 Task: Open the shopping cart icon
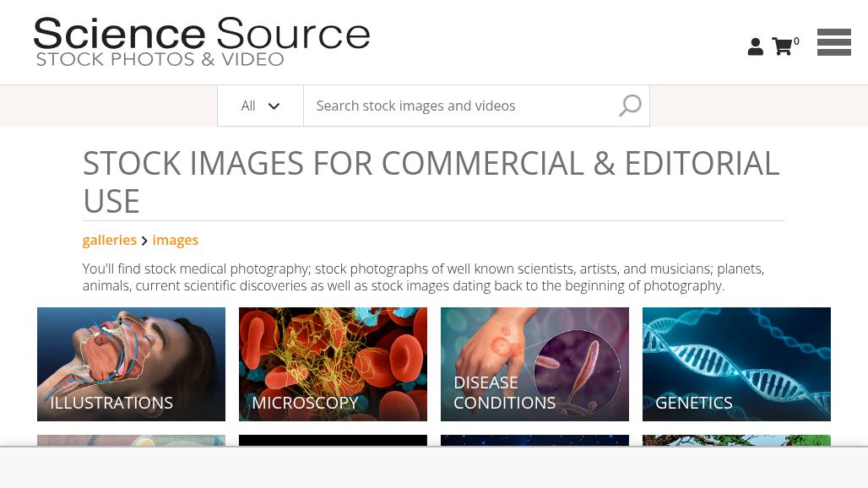point(782,47)
